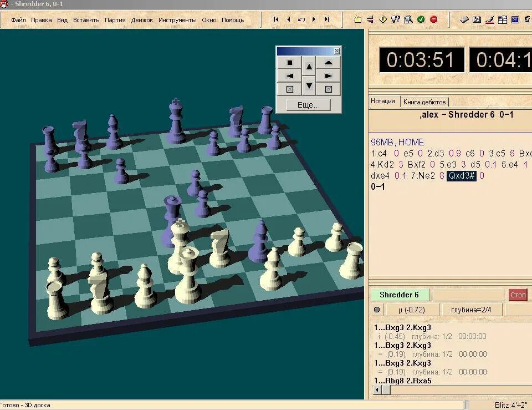Click the 0-1 result below the notation
532x410 pixels.
[x=377, y=186]
